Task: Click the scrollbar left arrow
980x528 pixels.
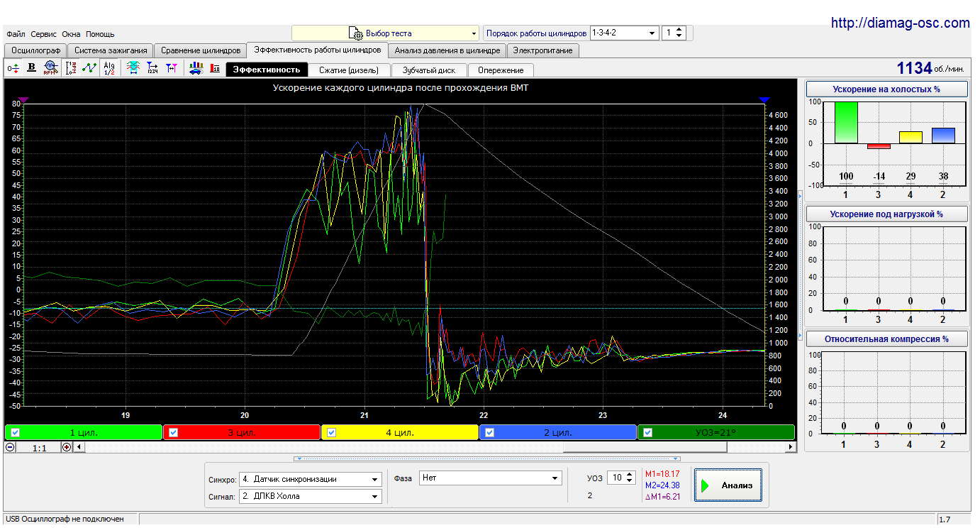Action: 78,447
